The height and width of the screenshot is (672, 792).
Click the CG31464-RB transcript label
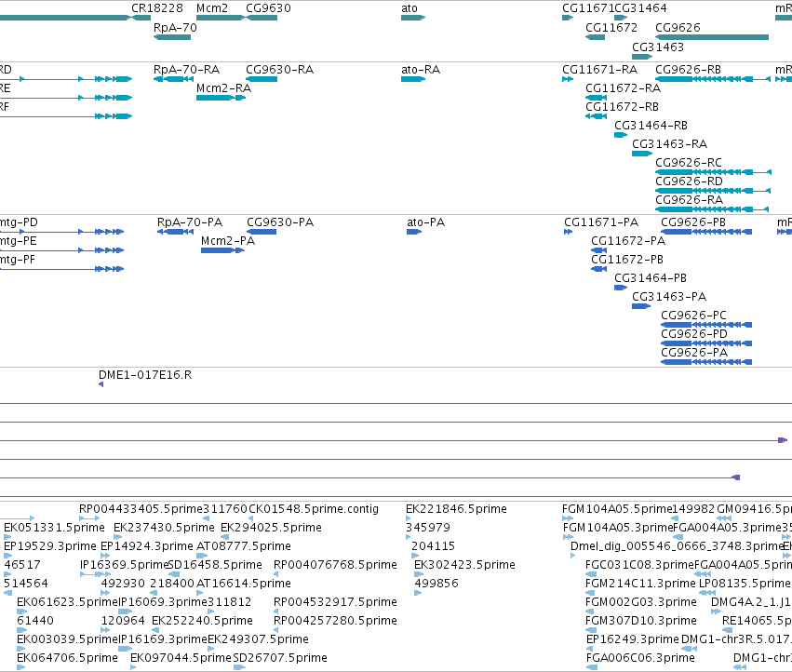tap(651, 126)
